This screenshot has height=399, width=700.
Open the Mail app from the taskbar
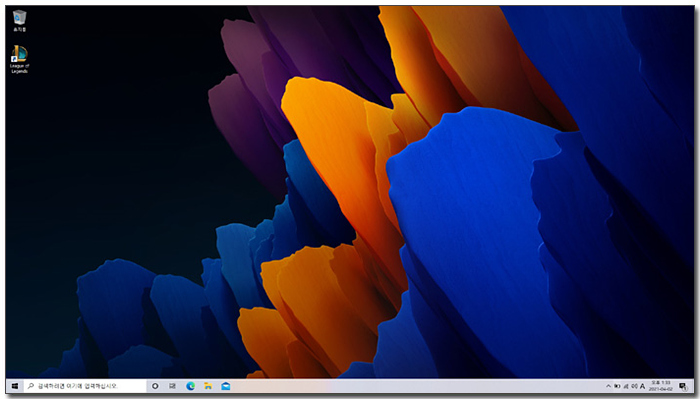[x=226, y=386]
